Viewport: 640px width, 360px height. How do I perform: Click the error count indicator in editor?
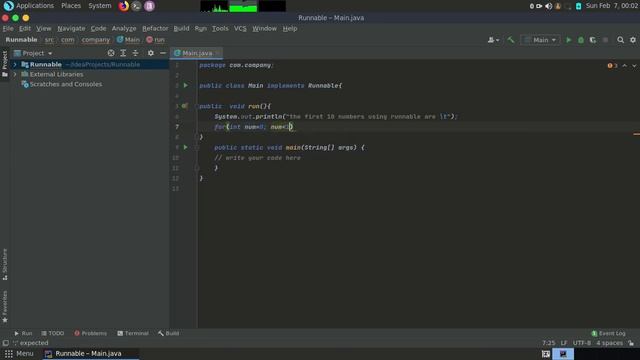612,66
